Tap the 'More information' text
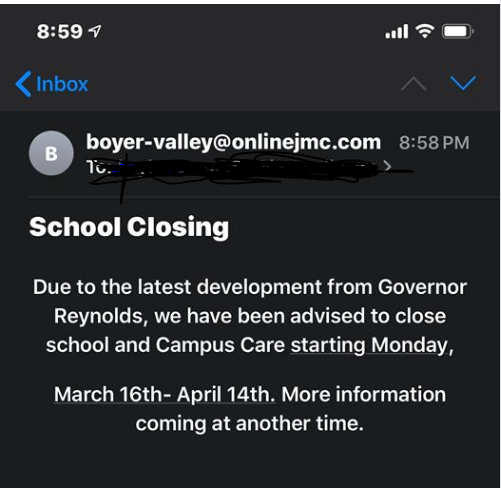Viewport: 501px width, 488px height. 364,395
